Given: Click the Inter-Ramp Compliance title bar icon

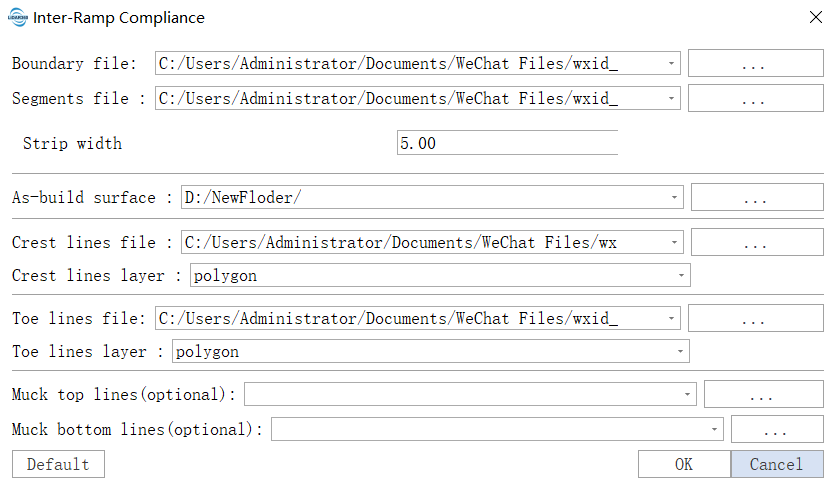Looking at the screenshot, I should point(17,17).
